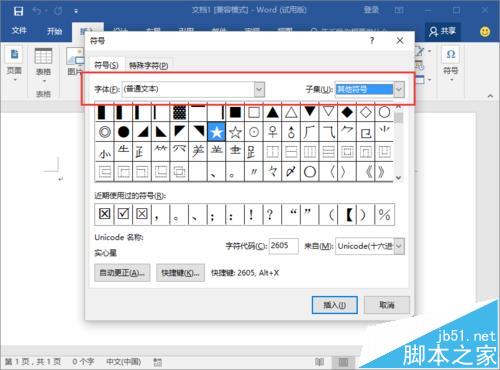This screenshot has width=500, height=370.
Task: Click the 取消 cancel button
Action: tap(387, 305)
